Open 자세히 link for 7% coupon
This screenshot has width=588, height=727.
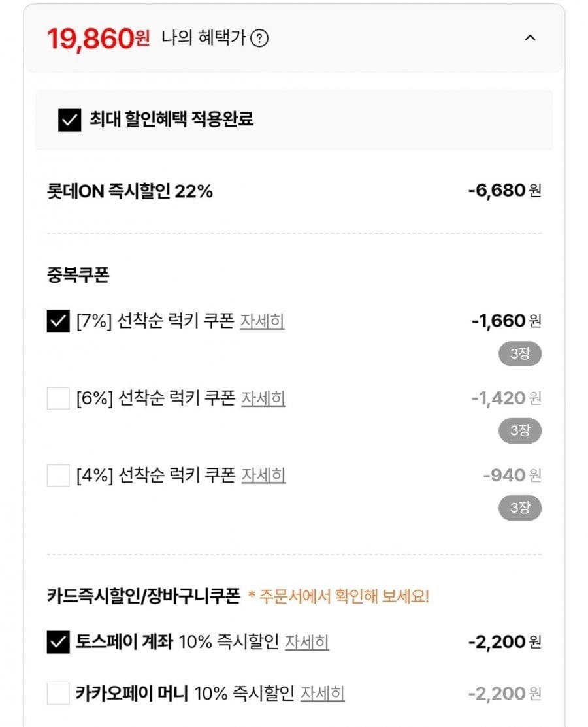[262, 321]
